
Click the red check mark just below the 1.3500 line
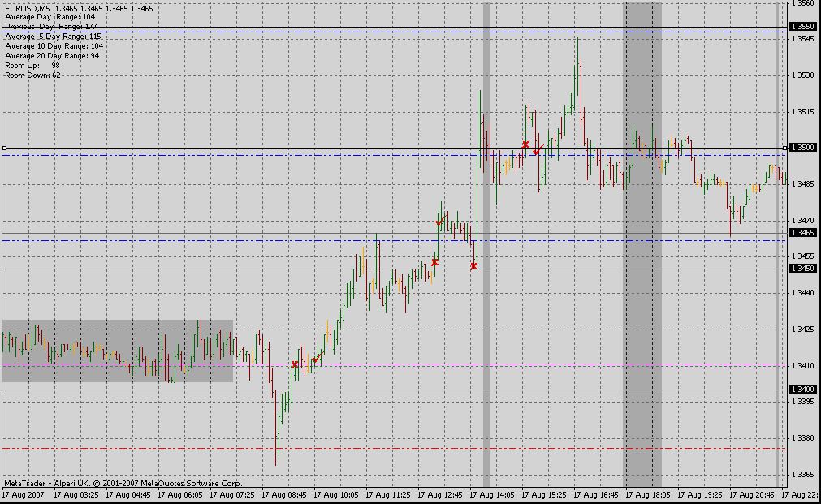click(x=538, y=151)
